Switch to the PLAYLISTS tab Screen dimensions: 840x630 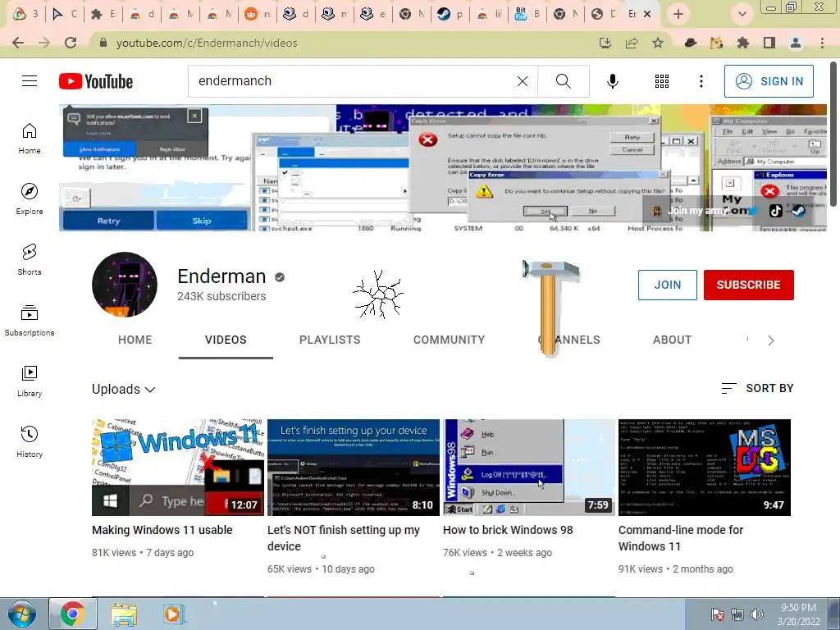[x=330, y=340]
